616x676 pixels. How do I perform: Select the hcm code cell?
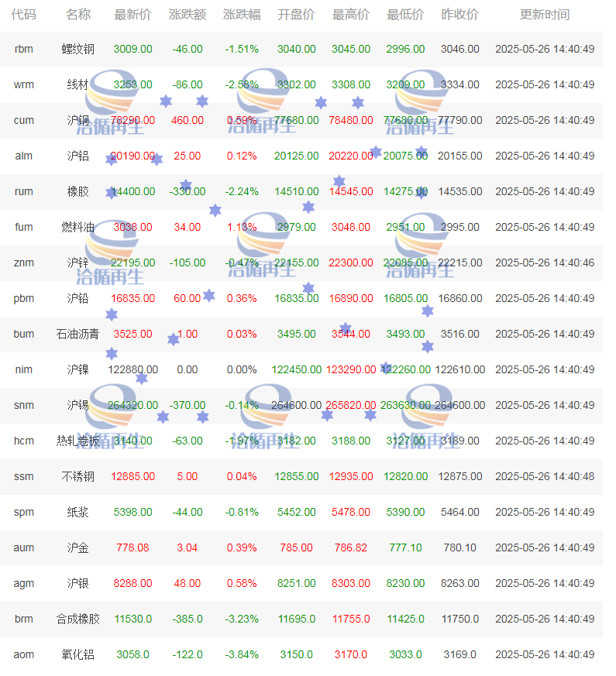pyautogui.click(x=24, y=441)
